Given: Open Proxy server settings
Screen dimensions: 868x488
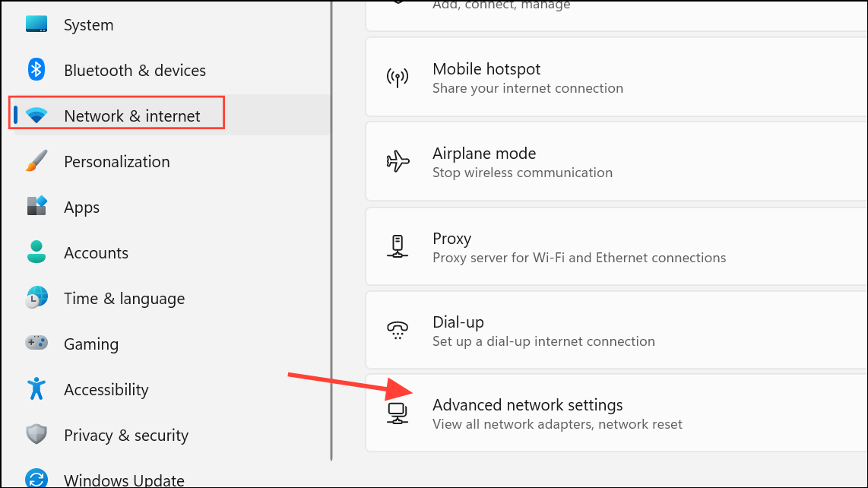Looking at the screenshot, I should [616, 247].
